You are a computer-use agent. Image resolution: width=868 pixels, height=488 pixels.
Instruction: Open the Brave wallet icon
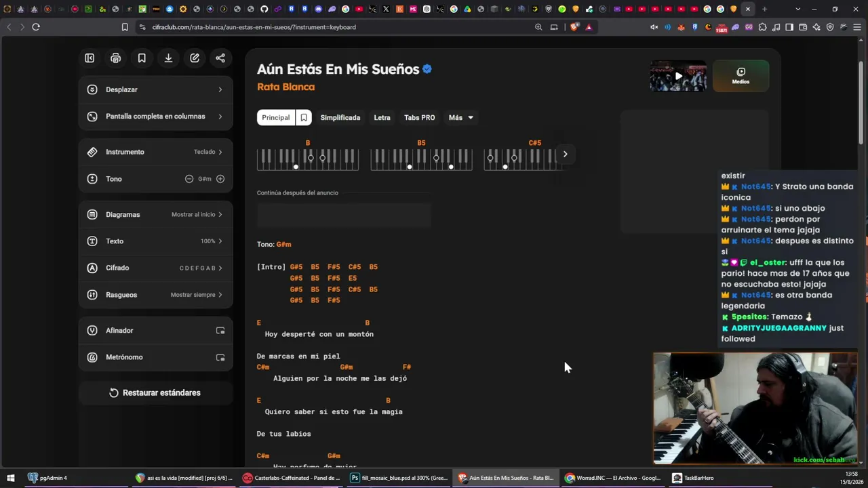click(x=803, y=27)
